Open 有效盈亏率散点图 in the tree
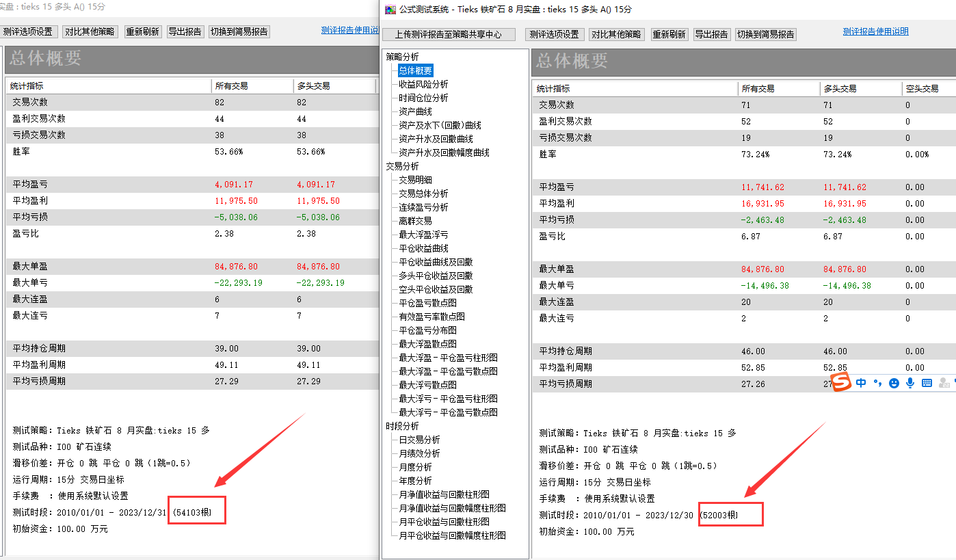 [x=432, y=317]
